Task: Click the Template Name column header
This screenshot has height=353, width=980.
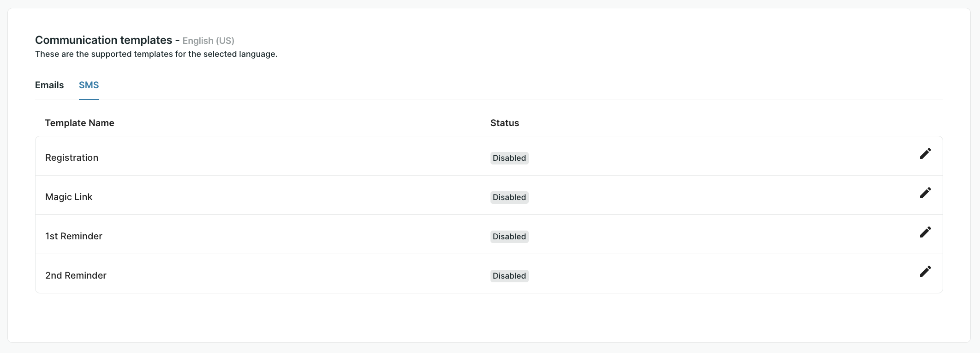Action: tap(79, 122)
